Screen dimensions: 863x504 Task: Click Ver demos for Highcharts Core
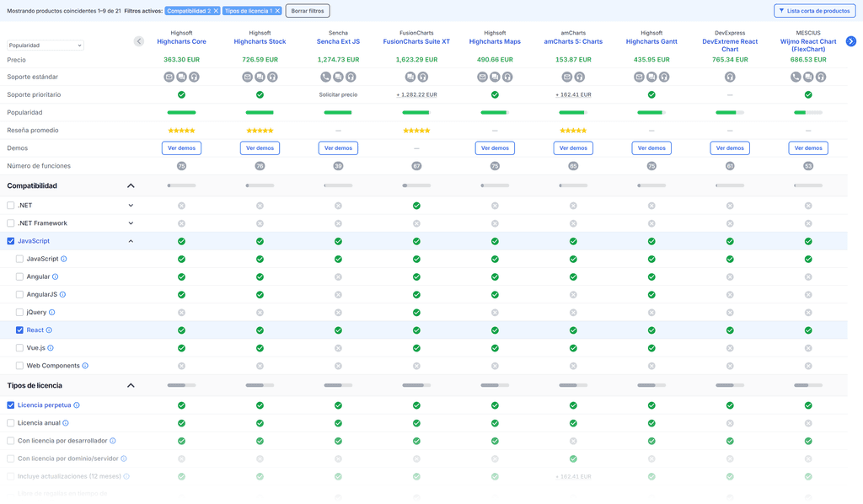[182, 148]
